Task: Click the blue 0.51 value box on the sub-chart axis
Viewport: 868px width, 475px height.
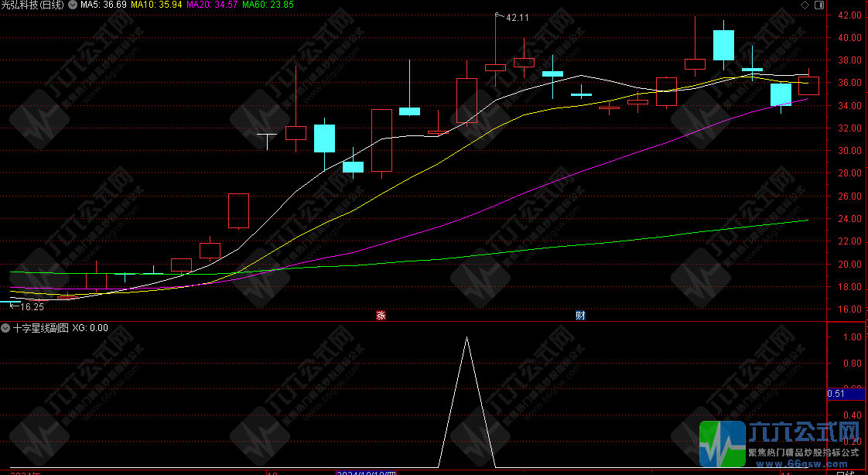Action: (x=846, y=395)
